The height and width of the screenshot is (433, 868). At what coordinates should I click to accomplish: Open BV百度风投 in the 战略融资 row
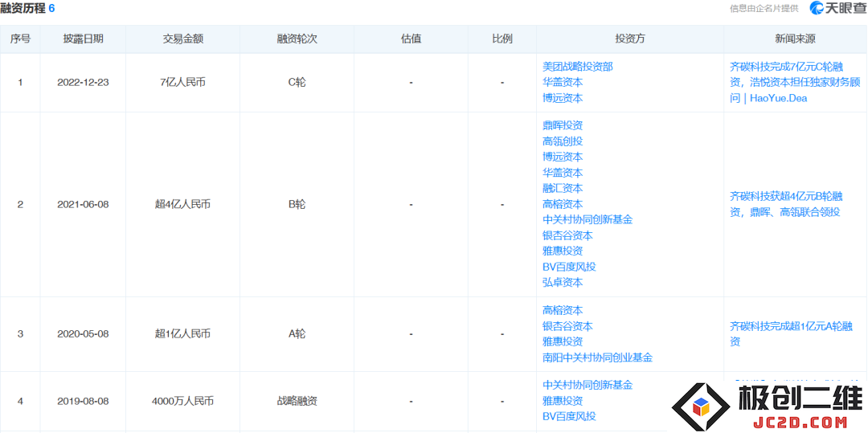pyautogui.click(x=569, y=416)
